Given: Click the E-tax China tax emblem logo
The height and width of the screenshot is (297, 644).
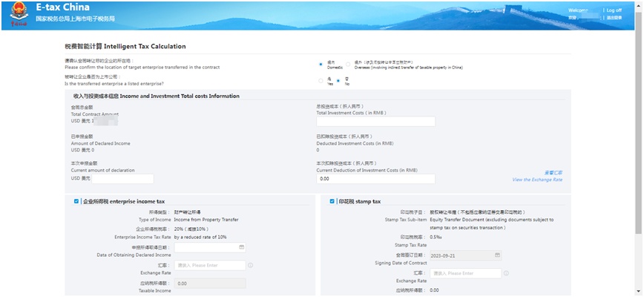Looking at the screenshot, I should pyautogui.click(x=18, y=13).
